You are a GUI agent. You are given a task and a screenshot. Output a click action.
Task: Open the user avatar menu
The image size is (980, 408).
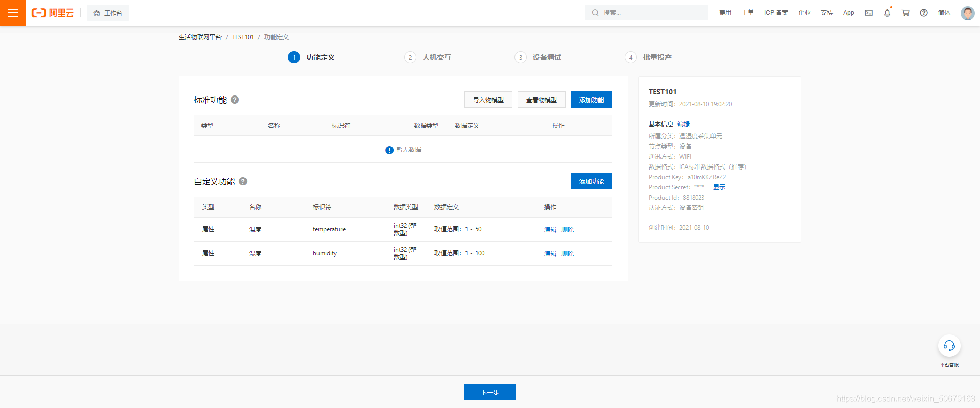click(967, 13)
